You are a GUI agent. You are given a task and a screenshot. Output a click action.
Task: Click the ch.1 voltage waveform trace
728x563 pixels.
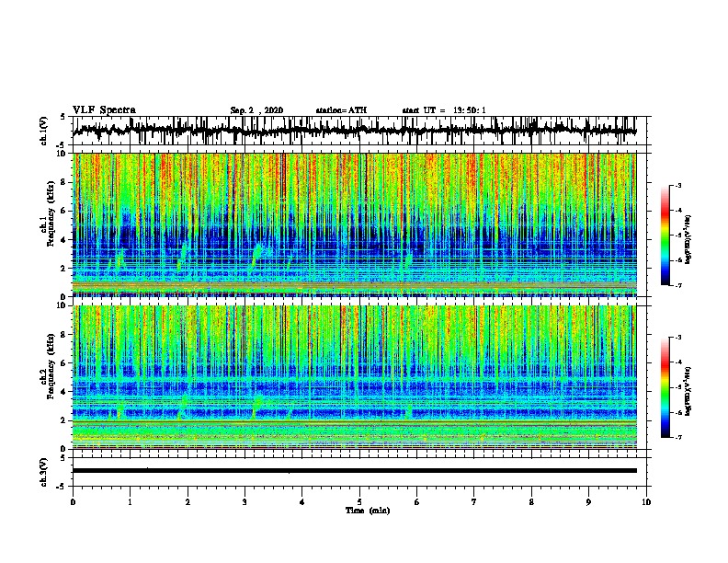tap(354, 131)
